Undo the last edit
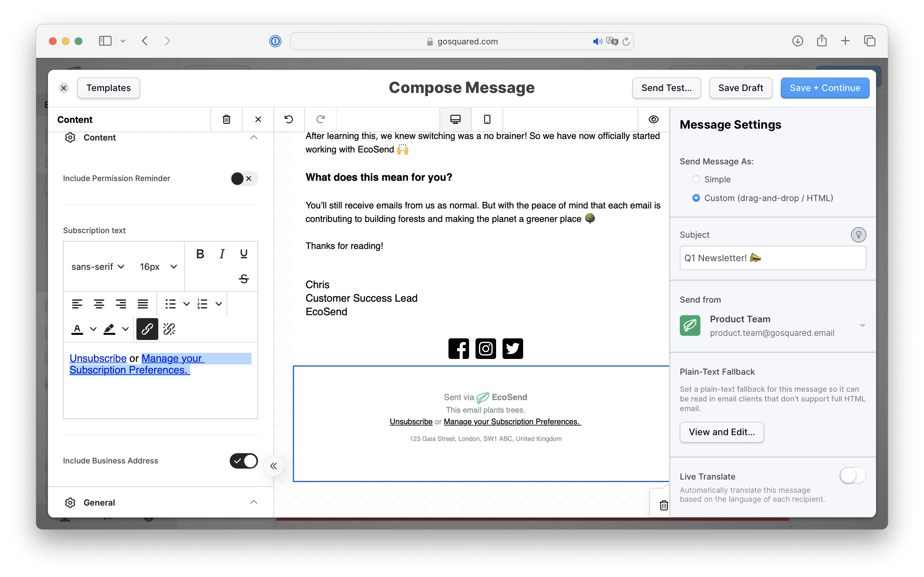This screenshot has height=577, width=924. (289, 119)
